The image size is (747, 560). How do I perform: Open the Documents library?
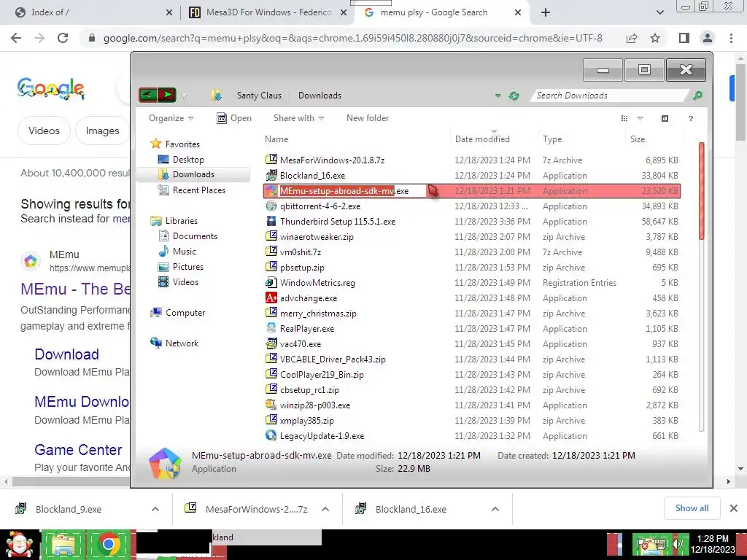[195, 236]
